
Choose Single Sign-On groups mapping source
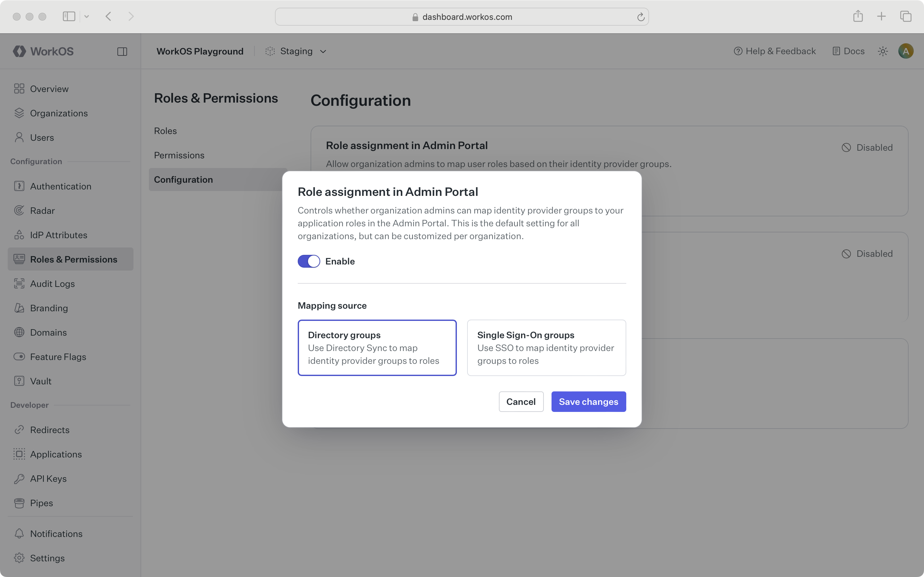tap(546, 347)
